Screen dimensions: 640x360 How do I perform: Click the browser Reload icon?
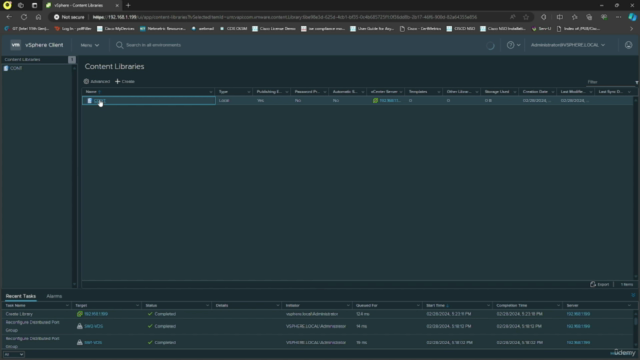[24, 17]
